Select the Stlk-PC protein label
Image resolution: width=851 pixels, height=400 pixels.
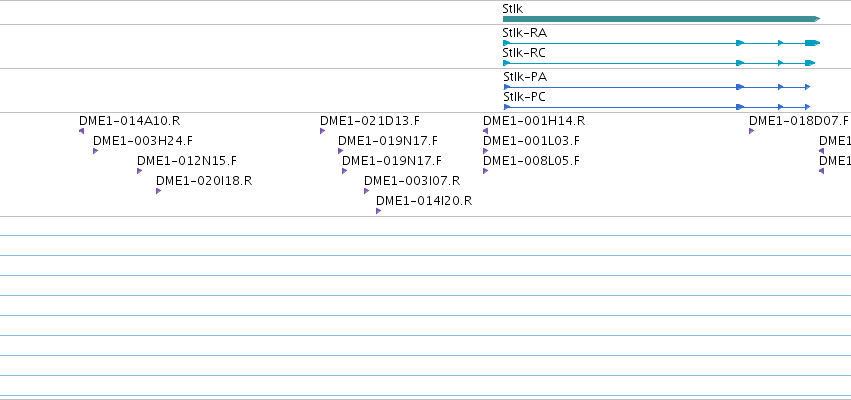[x=524, y=97]
